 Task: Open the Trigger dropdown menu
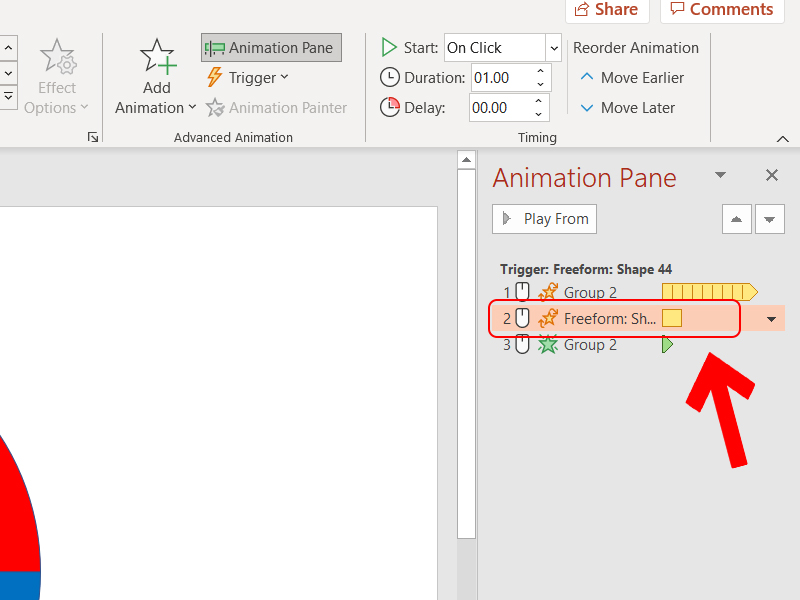click(x=246, y=77)
